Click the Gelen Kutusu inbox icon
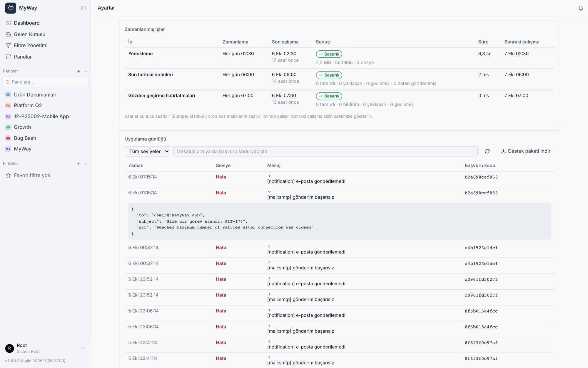The height and width of the screenshot is (368, 588). (8, 34)
